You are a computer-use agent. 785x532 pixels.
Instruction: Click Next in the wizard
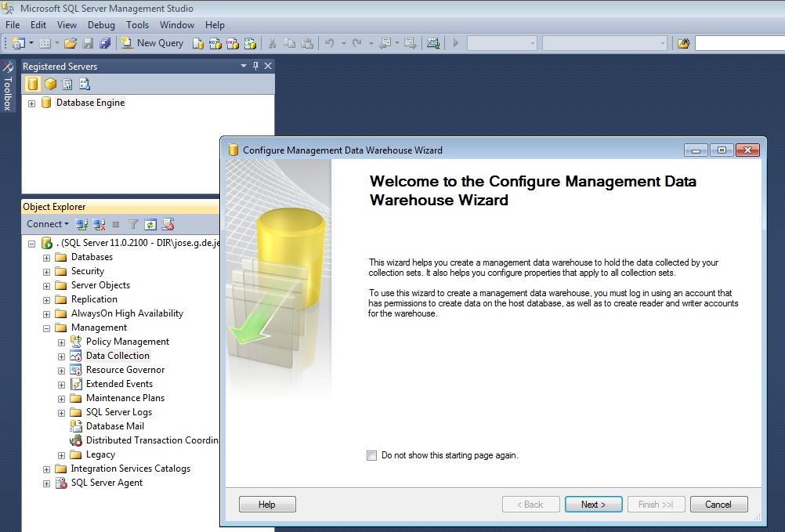(x=593, y=505)
